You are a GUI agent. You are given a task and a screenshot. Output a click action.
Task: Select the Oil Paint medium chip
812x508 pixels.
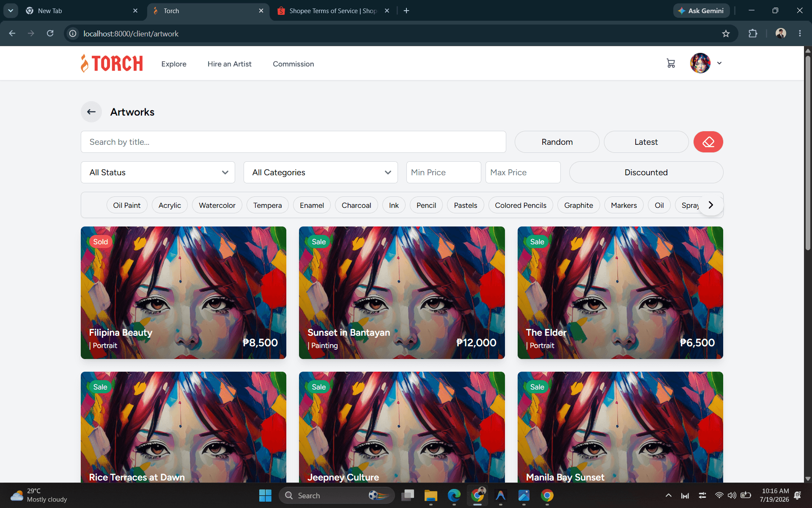pos(126,205)
